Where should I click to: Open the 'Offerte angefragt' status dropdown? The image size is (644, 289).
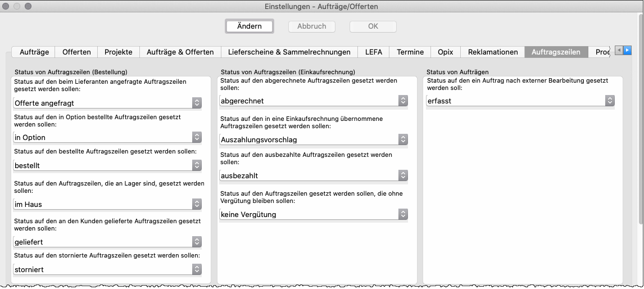pyautogui.click(x=107, y=103)
